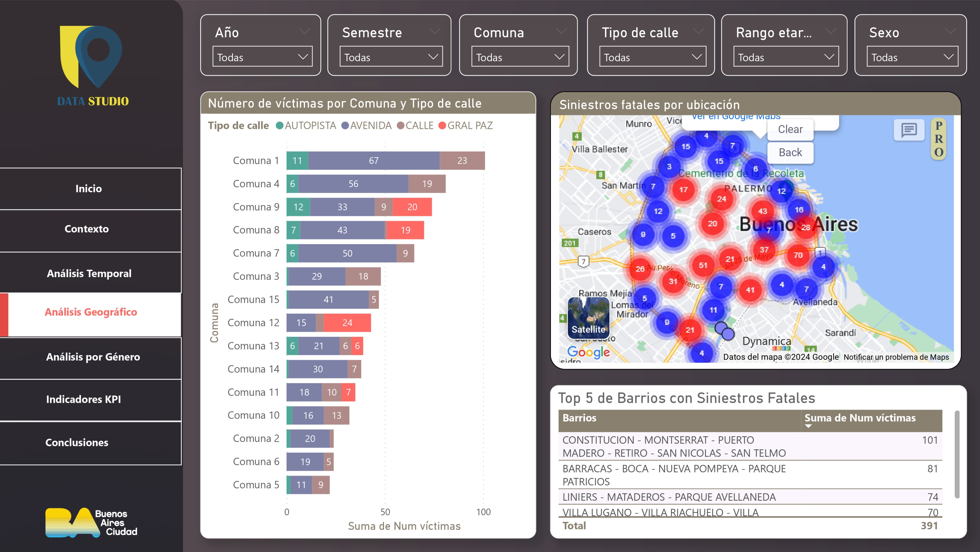
Task: Open the Comuna Todas dropdown
Action: coord(520,57)
